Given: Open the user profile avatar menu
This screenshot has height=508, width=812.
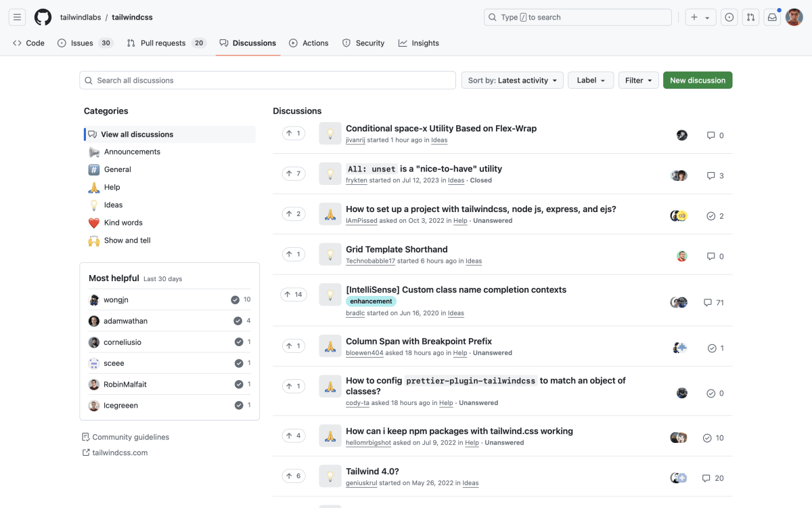Looking at the screenshot, I should [x=794, y=18].
